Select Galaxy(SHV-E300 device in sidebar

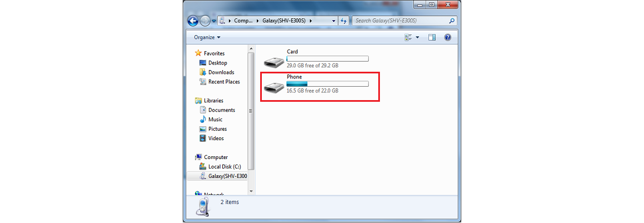pos(228,176)
